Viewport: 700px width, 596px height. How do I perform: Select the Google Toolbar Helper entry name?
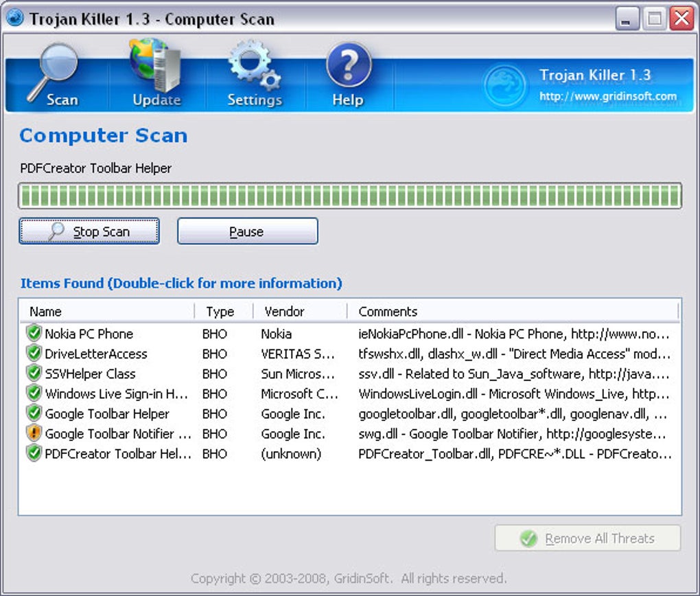(107, 414)
